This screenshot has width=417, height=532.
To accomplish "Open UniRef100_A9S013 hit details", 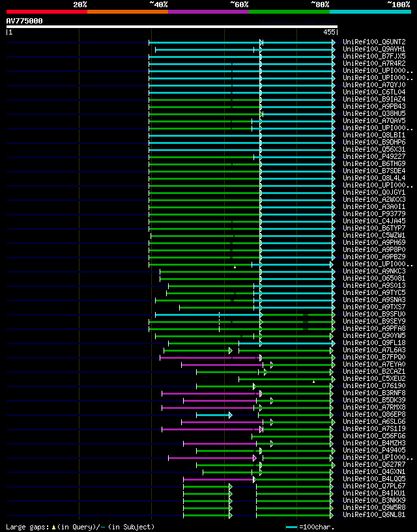I will point(374,285).
